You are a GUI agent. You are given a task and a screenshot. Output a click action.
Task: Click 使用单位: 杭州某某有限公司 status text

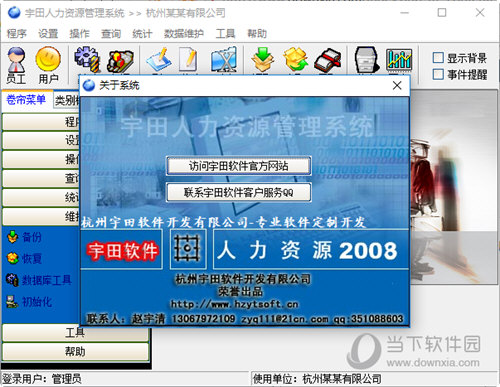click(x=317, y=379)
